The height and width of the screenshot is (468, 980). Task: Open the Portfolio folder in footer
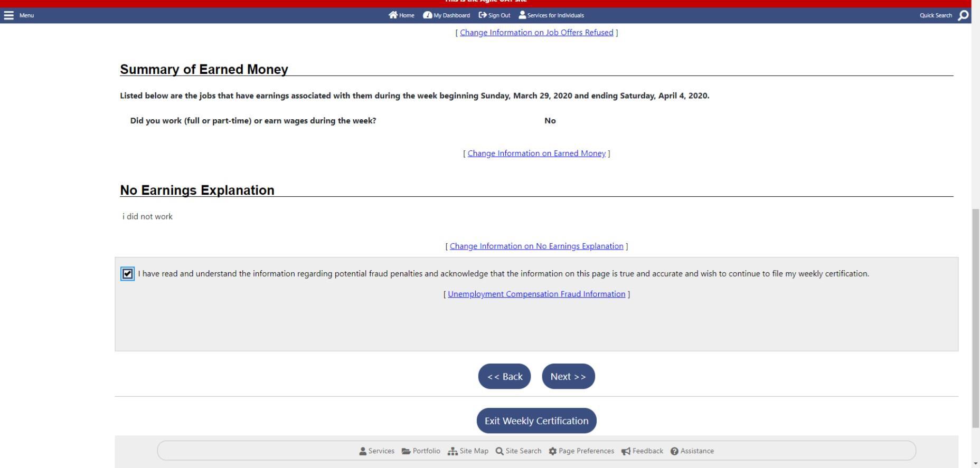(421, 451)
